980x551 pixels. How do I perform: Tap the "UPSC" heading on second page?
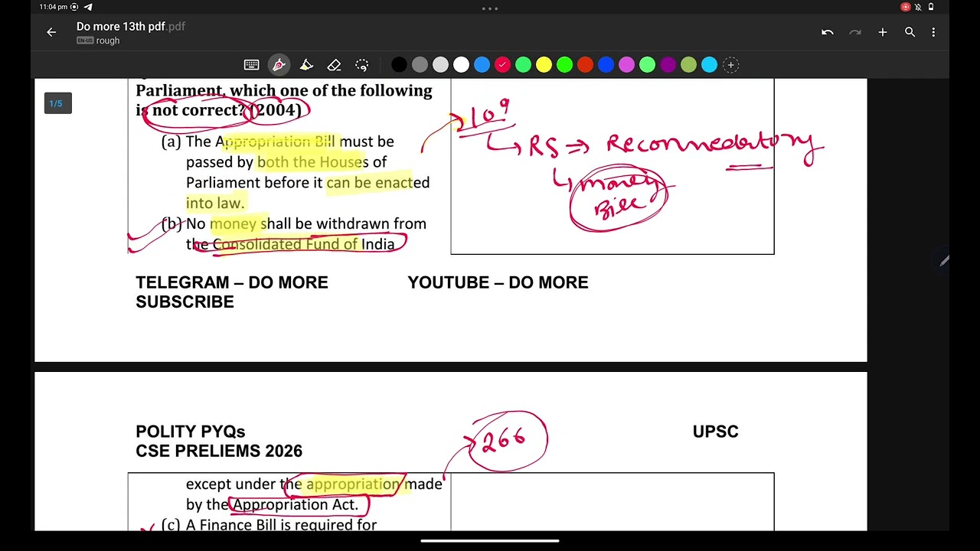tap(715, 432)
